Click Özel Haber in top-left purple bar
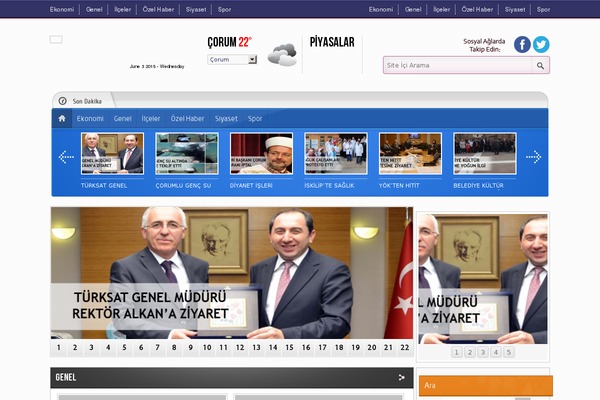 pyautogui.click(x=158, y=9)
